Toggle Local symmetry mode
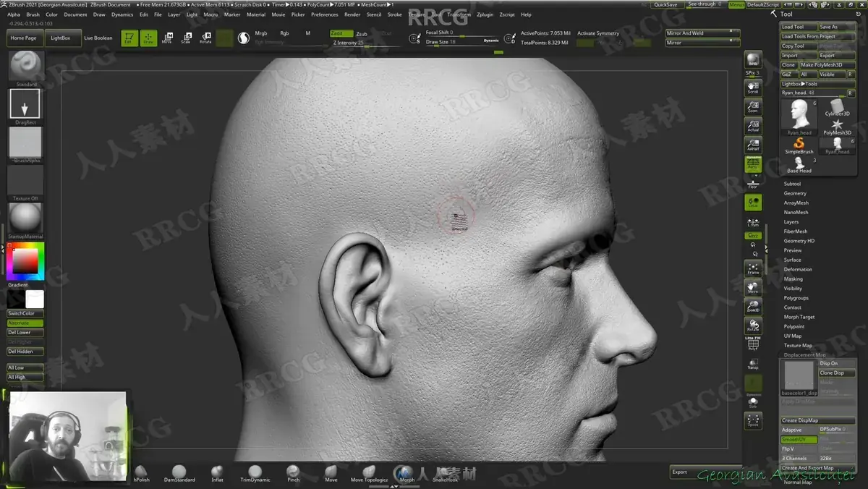The image size is (868, 489). pos(753,203)
